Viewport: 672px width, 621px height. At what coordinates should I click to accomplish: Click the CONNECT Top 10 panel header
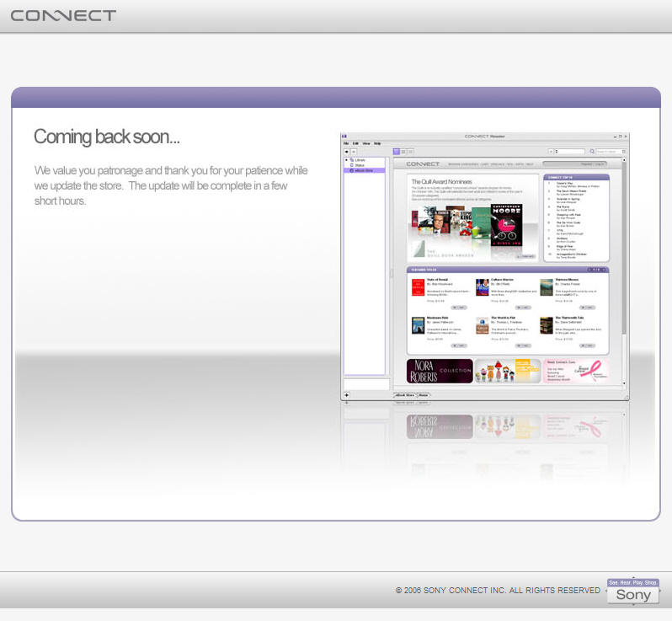tap(577, 177)
